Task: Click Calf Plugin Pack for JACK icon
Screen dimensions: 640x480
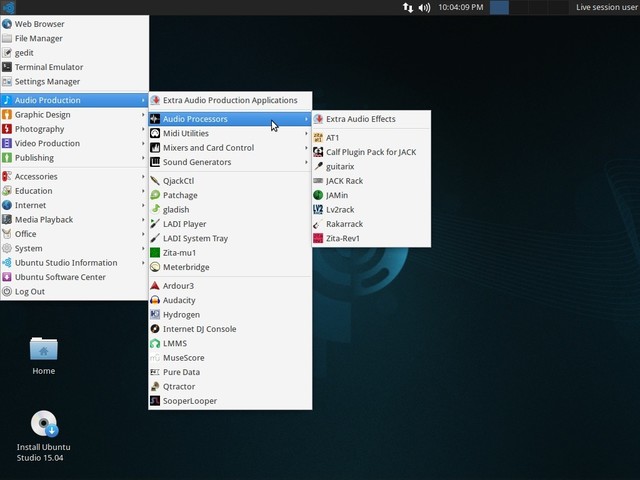Action: tap(318, 152)
